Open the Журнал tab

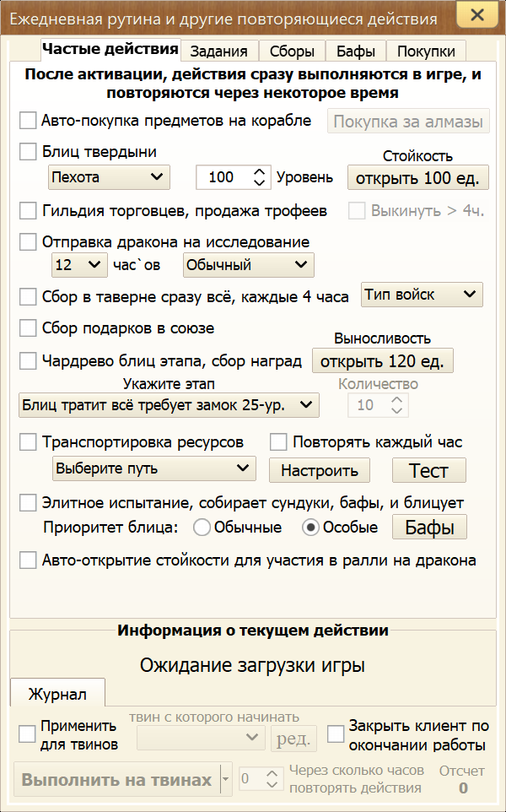point(57,693)
